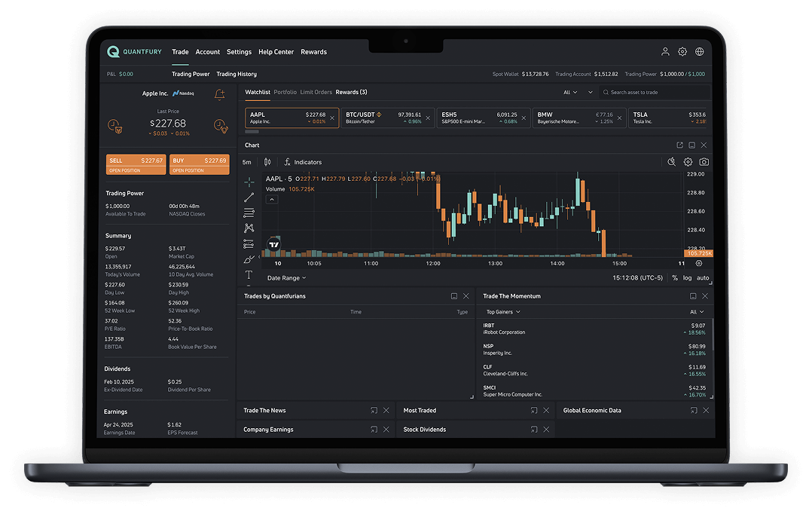Viewport: 812px width, 511px height.
Task: Open the user profile icon
Action: click(665, 51)
